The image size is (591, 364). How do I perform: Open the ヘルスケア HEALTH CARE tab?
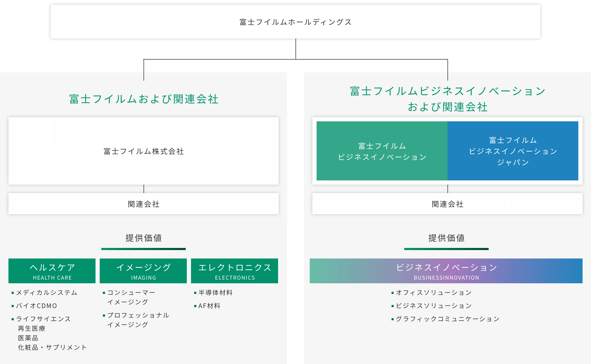52,271
